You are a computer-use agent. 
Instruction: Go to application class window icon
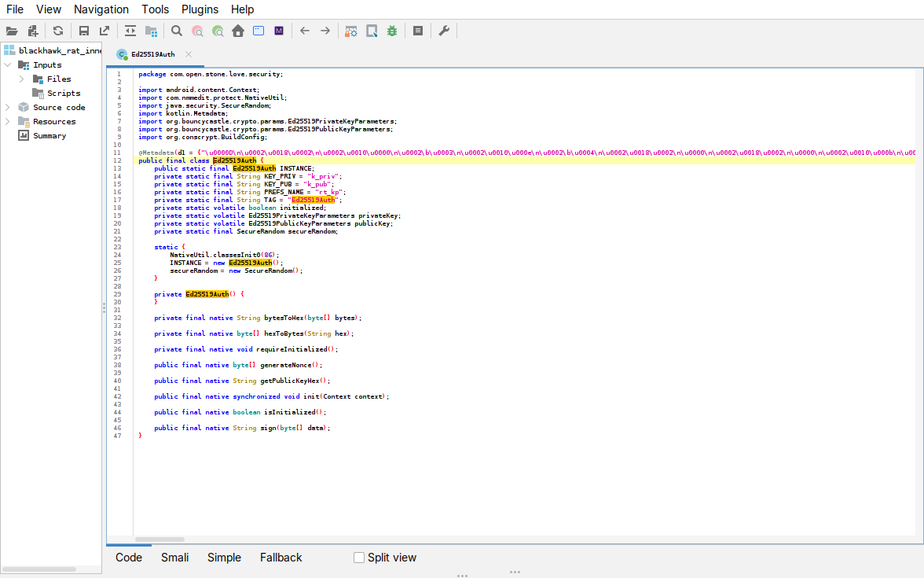(258, 31)
